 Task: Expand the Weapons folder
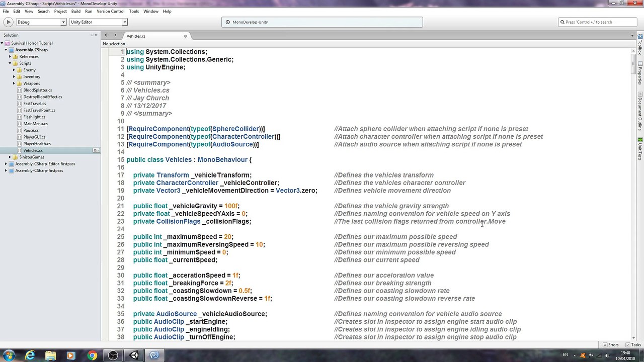(x=14, y=83)
